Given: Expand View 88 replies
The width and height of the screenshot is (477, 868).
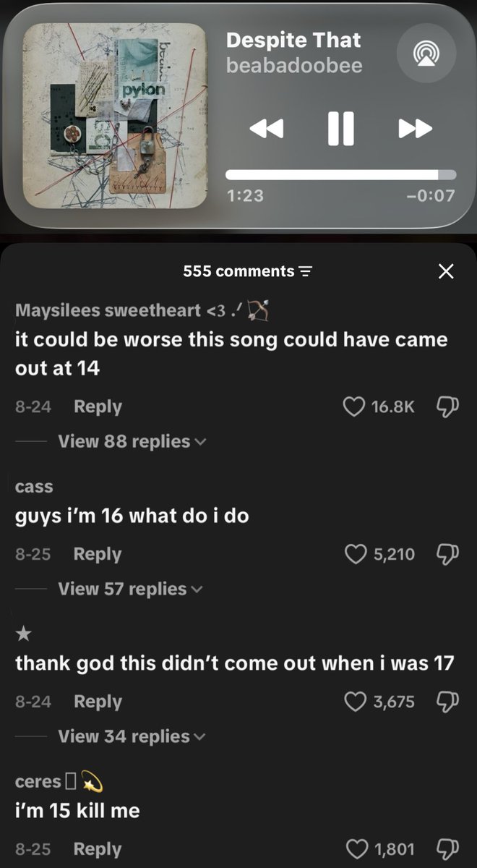Looking at the screenshot, I should 132,441.
